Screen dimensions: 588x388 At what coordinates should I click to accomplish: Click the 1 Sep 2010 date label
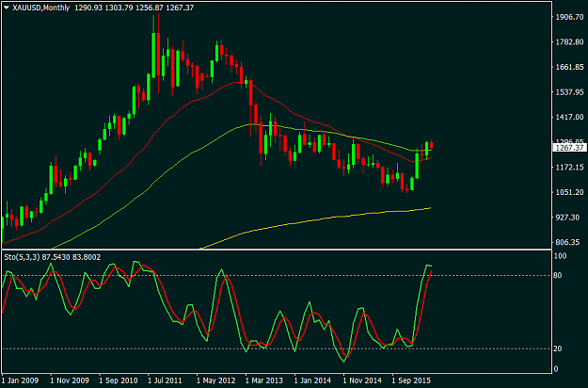[x=119, y=380]
